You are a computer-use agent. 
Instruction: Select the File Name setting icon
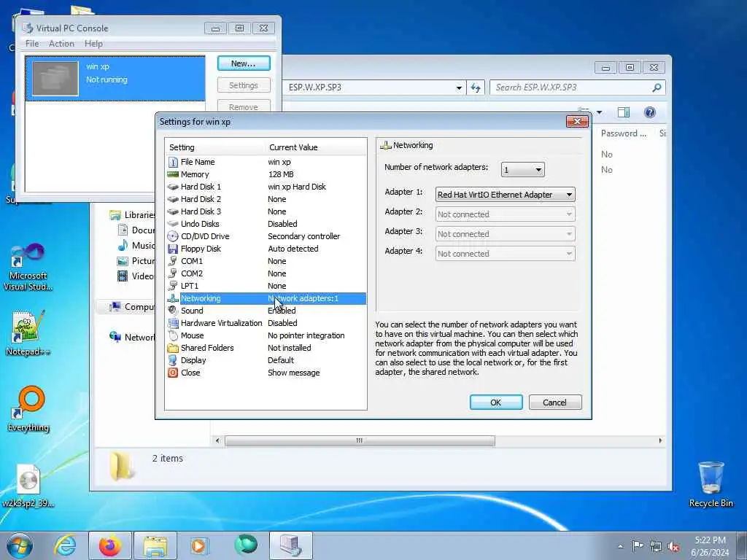(173, 162)
